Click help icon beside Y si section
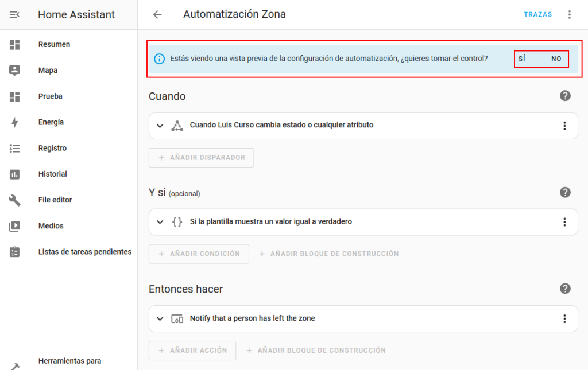This screenshot has width=588, height=370. [x=565, y=192]
